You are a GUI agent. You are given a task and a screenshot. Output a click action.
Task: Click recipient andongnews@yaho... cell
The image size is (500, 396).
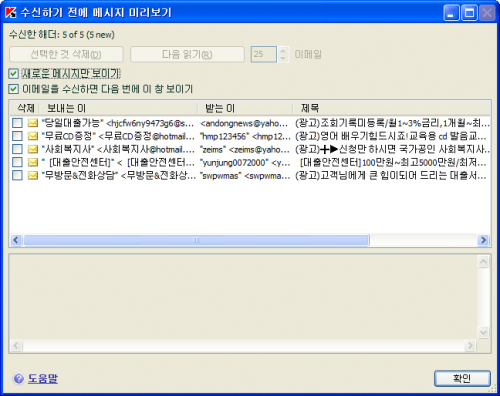tap(244, 123)
